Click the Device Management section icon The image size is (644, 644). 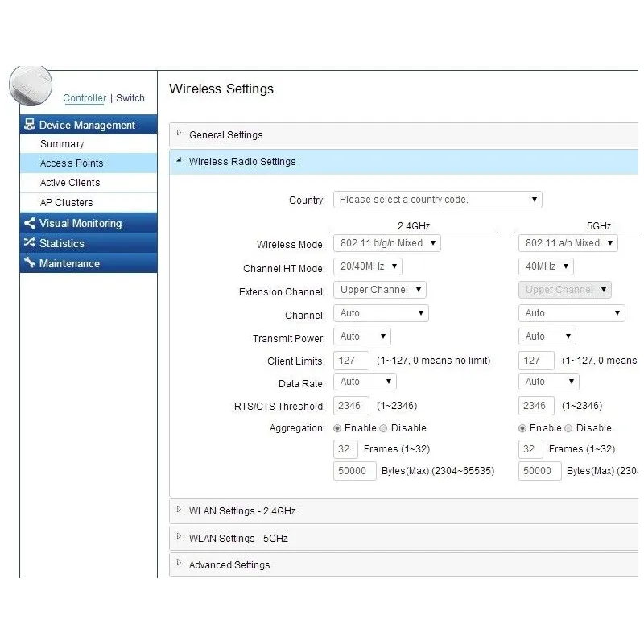click(30, 125)
